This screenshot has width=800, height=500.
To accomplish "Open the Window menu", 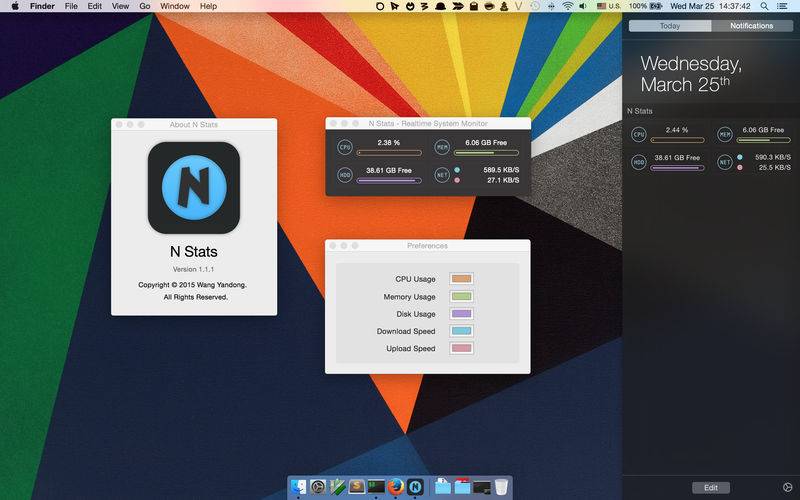I will pos(175,6).
